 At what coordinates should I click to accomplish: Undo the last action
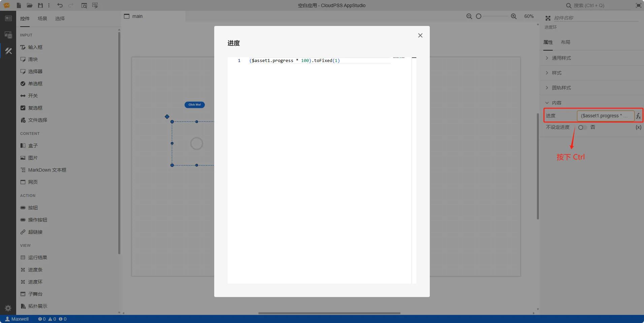[60, 5]
